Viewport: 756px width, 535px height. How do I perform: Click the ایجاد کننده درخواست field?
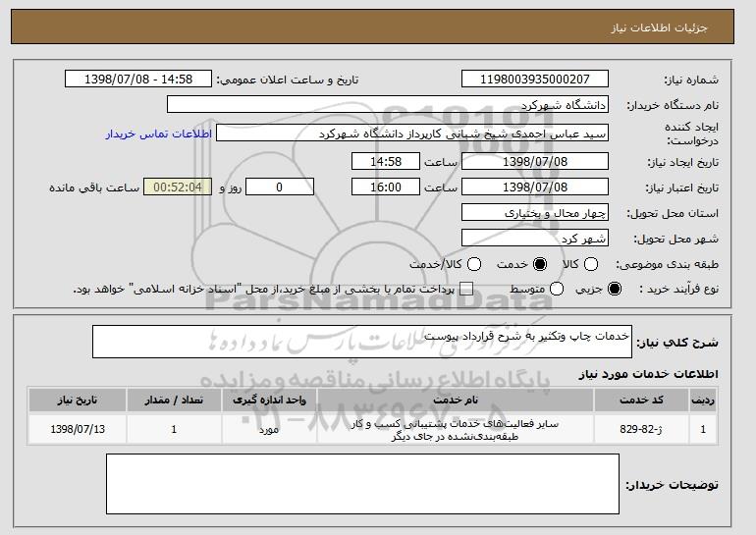coord(412,134)
